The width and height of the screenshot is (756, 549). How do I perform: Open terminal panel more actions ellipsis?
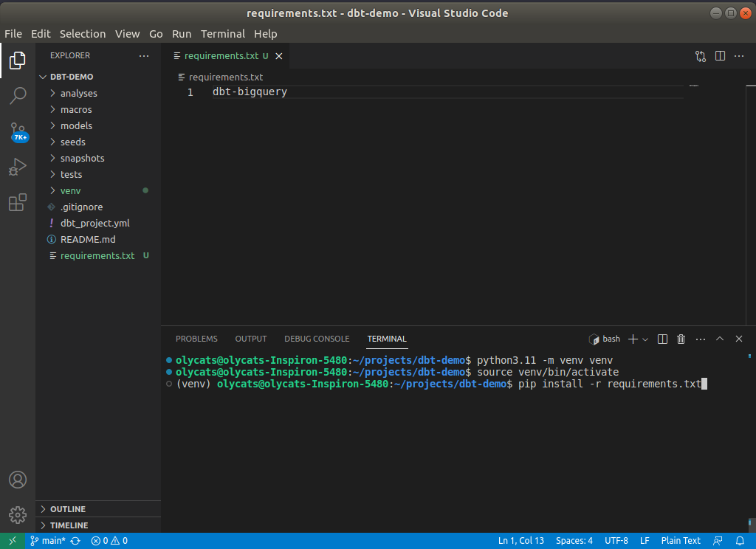point(701,339)
